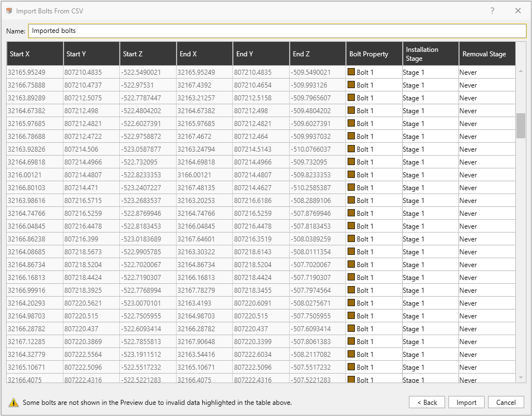Screen dimensions: 532x416
Task: Click the Import button
Action: pyautogui.click(x=466, y=402)
